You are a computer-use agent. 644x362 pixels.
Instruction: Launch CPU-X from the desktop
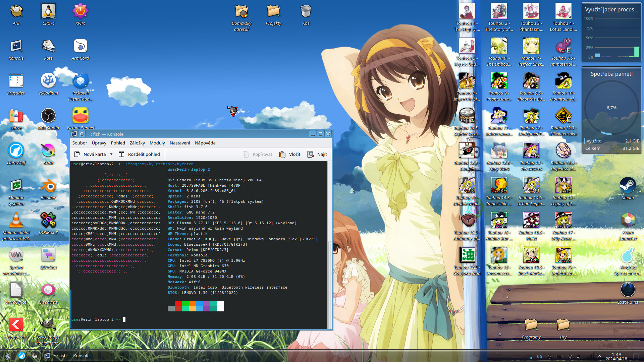pyautogui.click(x=48, y=15)
